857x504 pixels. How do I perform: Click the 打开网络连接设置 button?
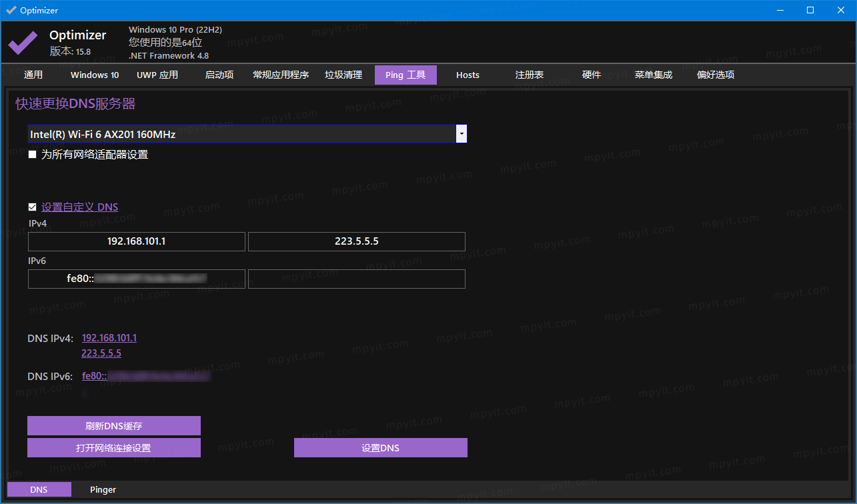pyautogui.click(x=114, y=448)
